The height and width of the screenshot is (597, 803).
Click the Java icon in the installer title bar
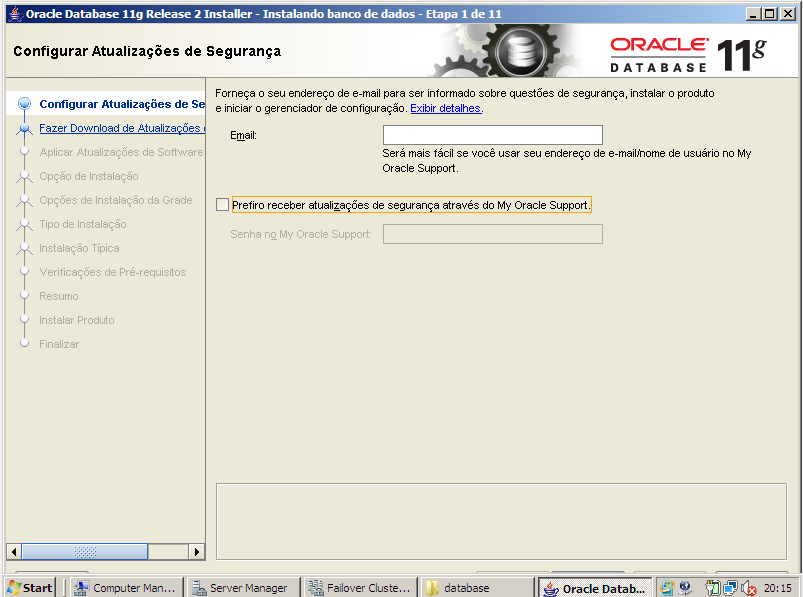point(15,14)
